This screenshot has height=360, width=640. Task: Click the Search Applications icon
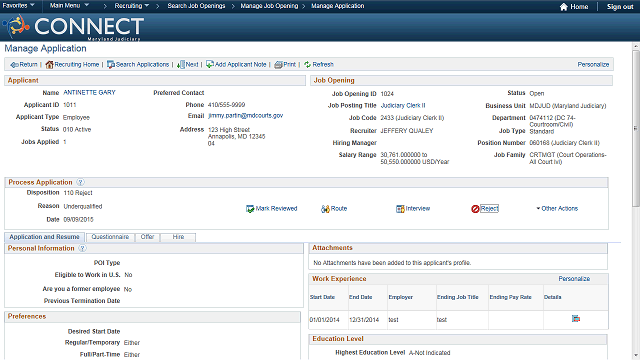(111, 64)
